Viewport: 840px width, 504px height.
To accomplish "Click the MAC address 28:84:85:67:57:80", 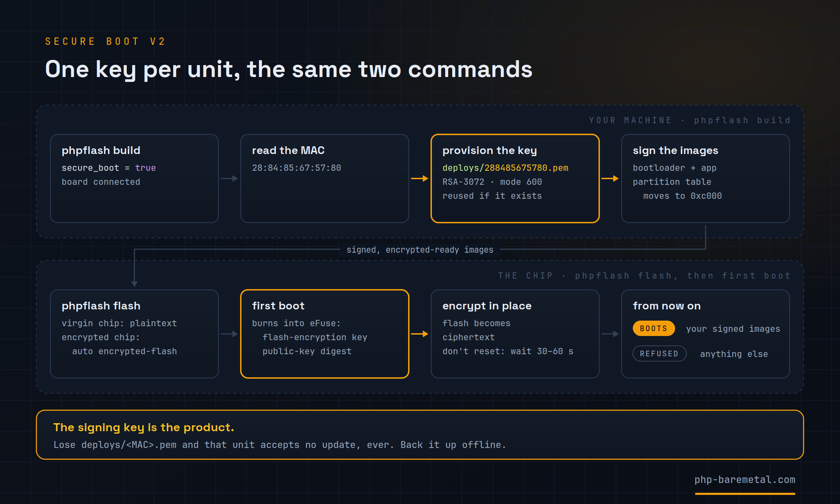I will 296,168.
